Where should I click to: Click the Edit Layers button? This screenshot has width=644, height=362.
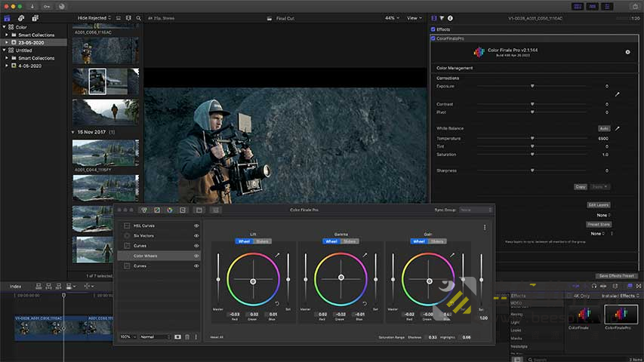(599, 205)
